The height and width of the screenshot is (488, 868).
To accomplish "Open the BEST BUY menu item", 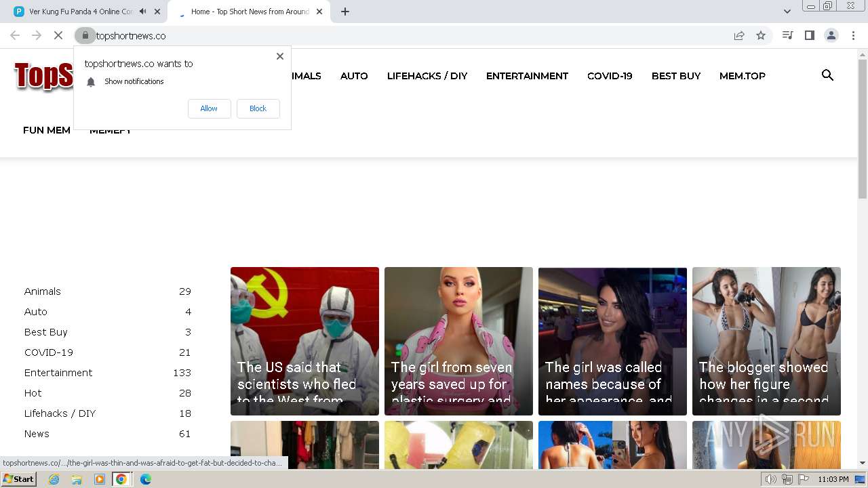I will (x=676, y=76).
